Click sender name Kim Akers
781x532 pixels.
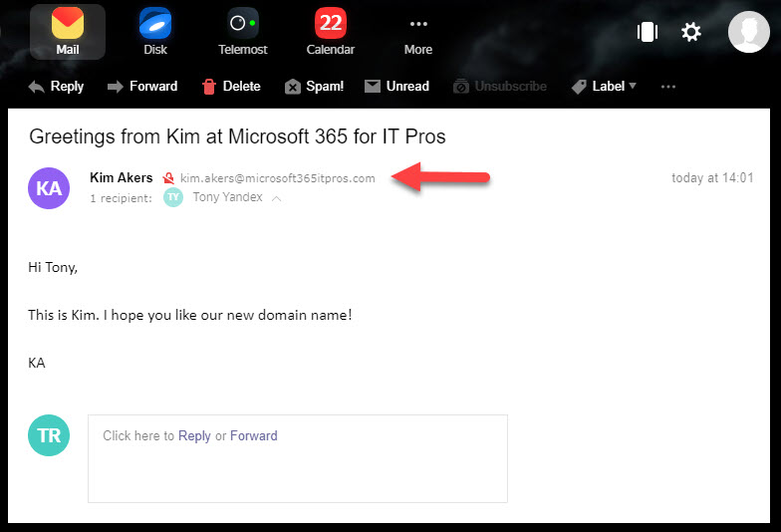[x=122, y=177]
